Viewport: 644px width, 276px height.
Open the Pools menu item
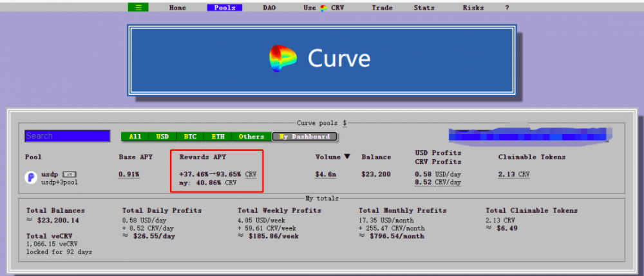pyautogui.click(x=225, y=8)
